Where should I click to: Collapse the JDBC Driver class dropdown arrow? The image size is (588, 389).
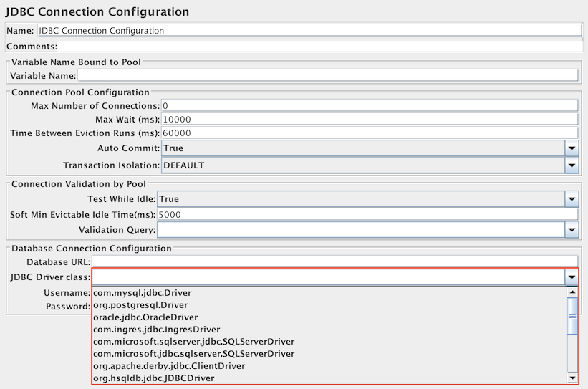point(571,277)
